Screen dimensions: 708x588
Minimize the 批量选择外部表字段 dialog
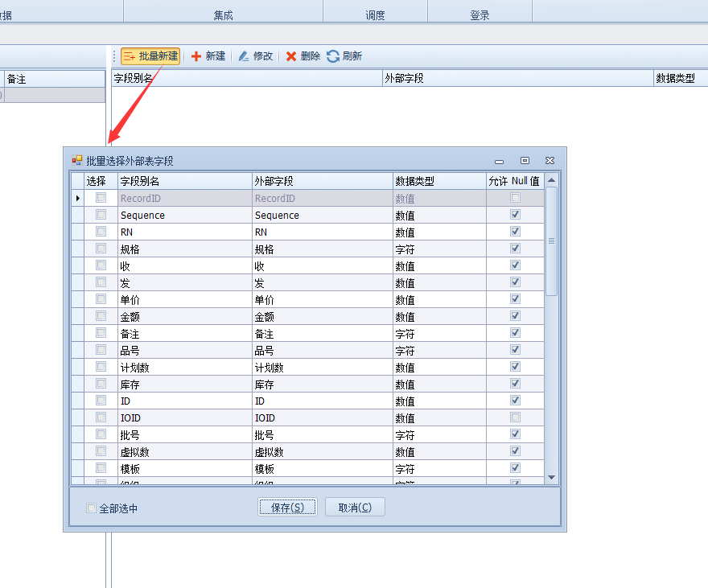[500, 161]
